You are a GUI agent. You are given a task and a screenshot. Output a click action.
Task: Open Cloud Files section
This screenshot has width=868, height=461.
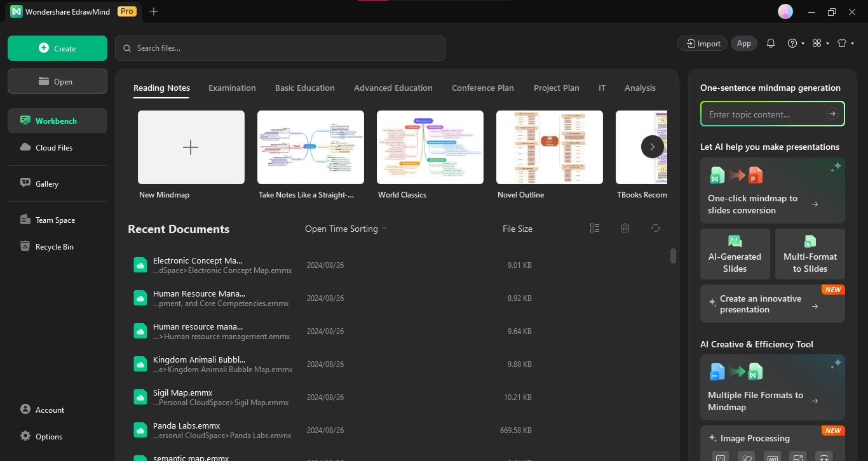coord(57,147)
